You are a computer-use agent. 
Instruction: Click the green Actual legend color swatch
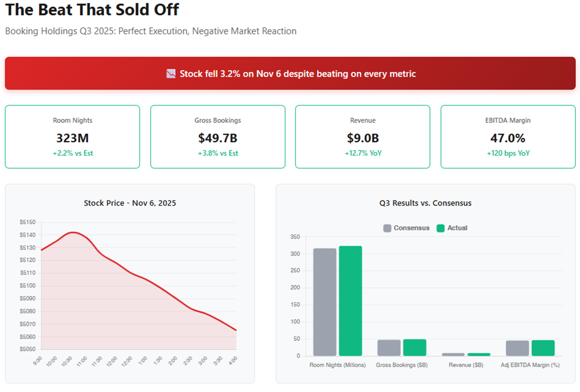click(x=440, y=228)
